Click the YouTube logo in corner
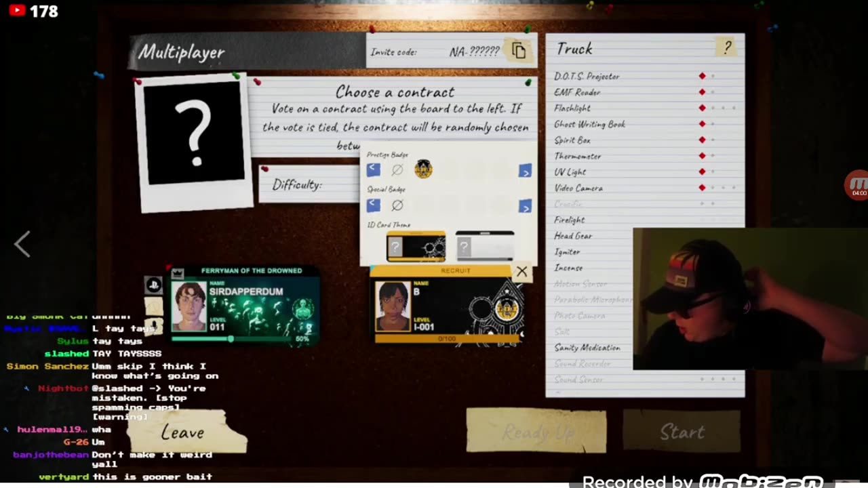The height and width of the screenshot is (488, 868). [17, 10]
